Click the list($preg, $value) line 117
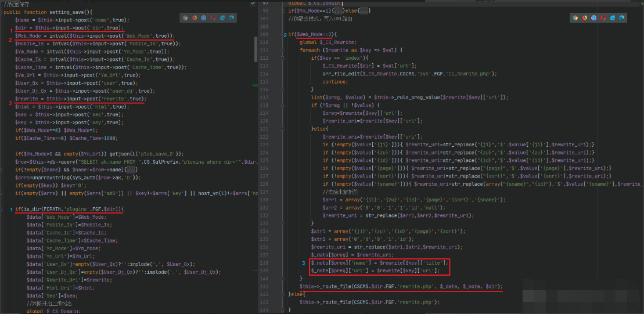 click(410, 98)
